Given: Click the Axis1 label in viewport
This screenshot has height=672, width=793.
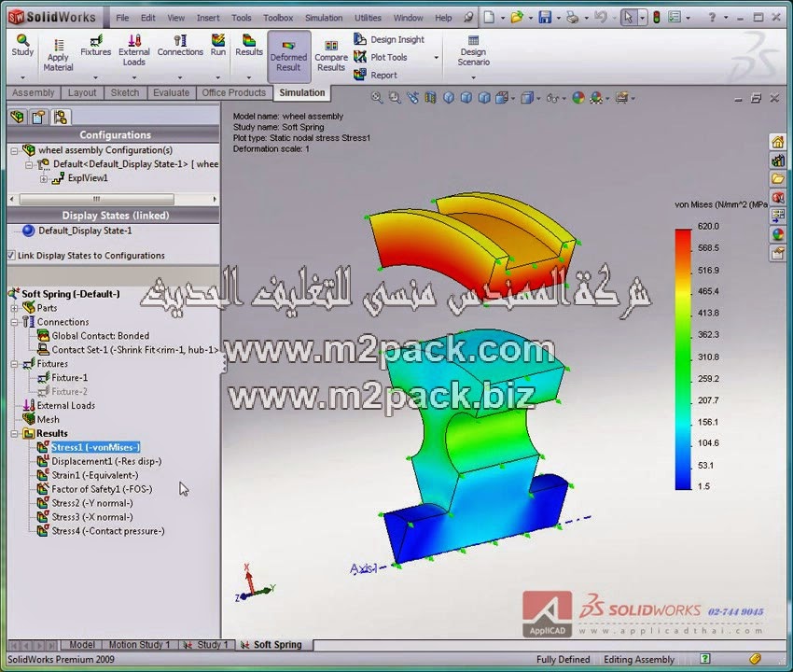Looking at the screenshot, I should pos(363,568).
